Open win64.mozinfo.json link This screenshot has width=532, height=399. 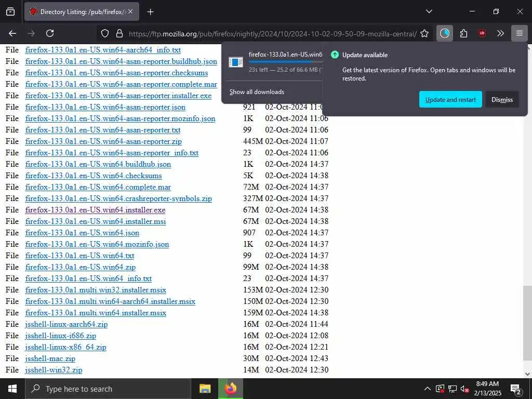[x=97, y=244]
